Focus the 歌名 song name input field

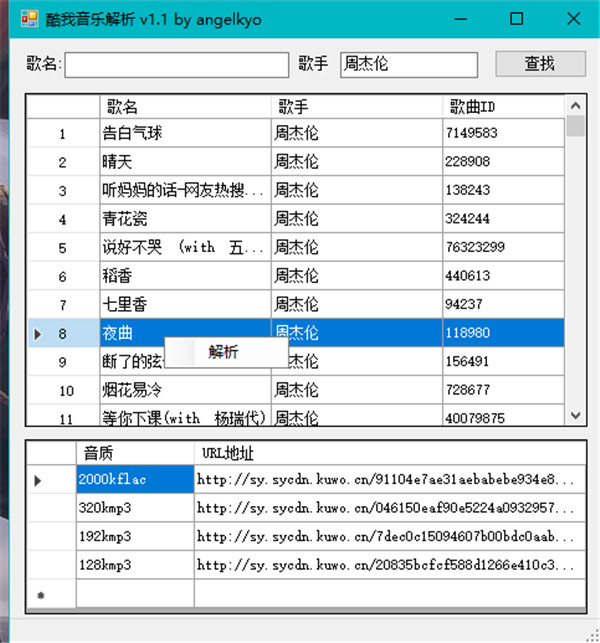176,64
